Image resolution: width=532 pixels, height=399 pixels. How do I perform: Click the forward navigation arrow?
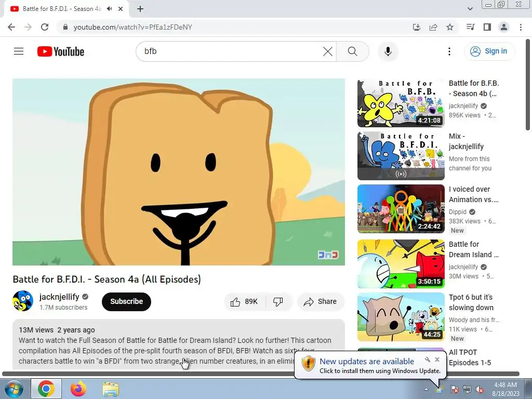28,27
